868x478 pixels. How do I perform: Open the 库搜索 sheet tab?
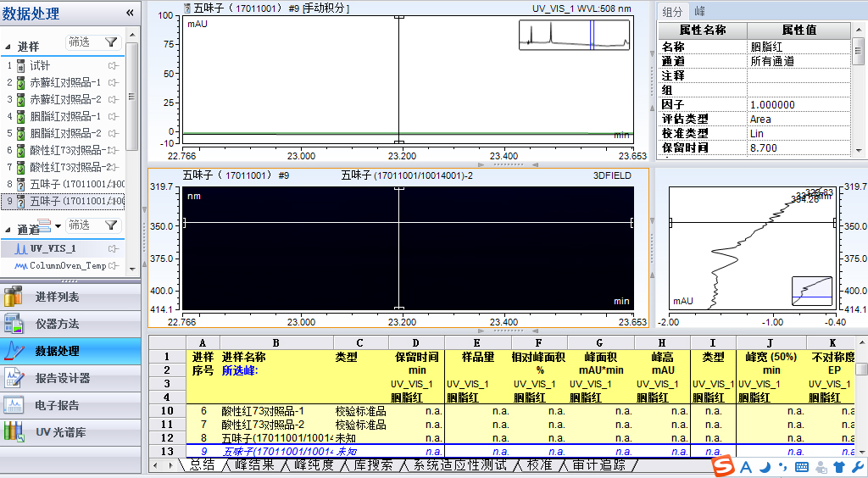[373, 464]
